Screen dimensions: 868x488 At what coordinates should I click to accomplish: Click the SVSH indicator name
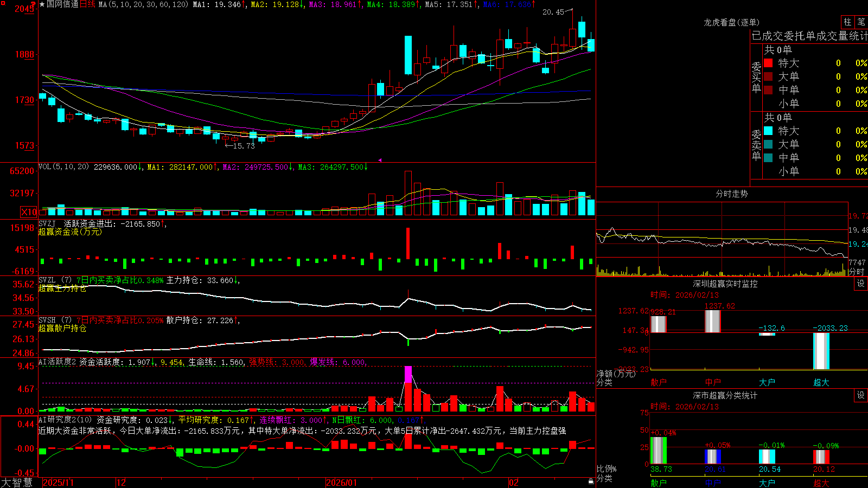pos(47,320)
